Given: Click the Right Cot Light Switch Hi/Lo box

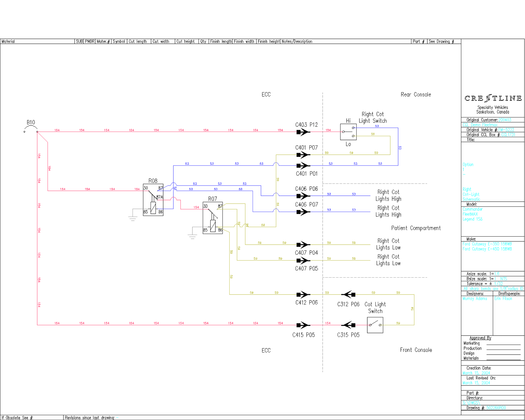Looking at the screenshot, I should [348, 132].
